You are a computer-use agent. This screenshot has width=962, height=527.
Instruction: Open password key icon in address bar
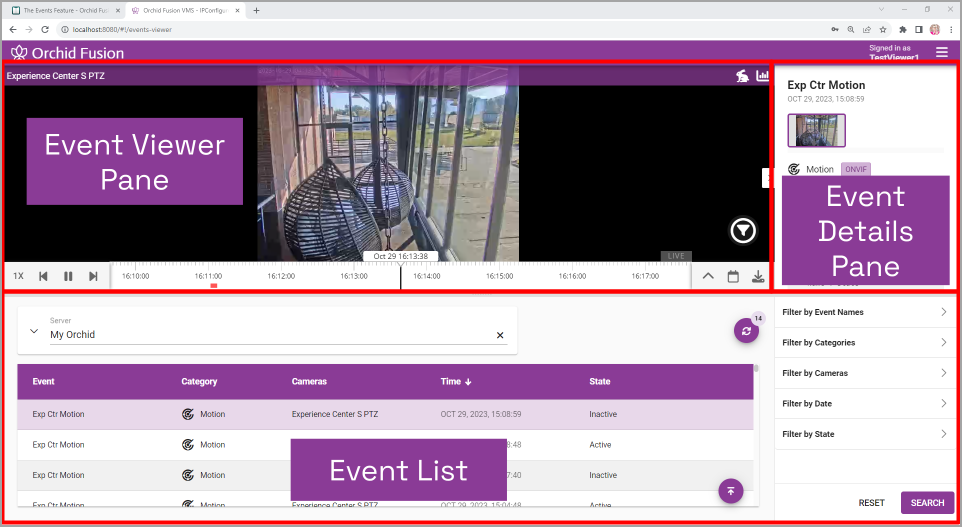pyautogui.click(x=834, y=29)
